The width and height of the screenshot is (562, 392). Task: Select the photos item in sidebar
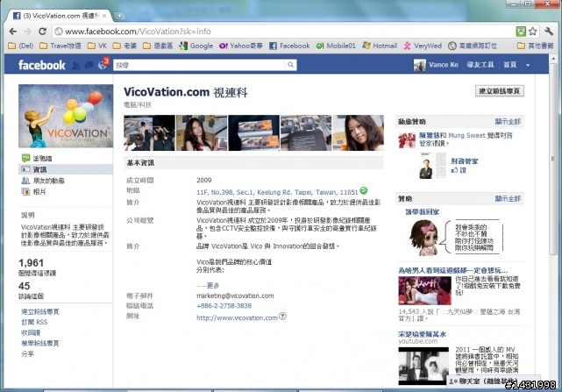(x=33, y=191)
